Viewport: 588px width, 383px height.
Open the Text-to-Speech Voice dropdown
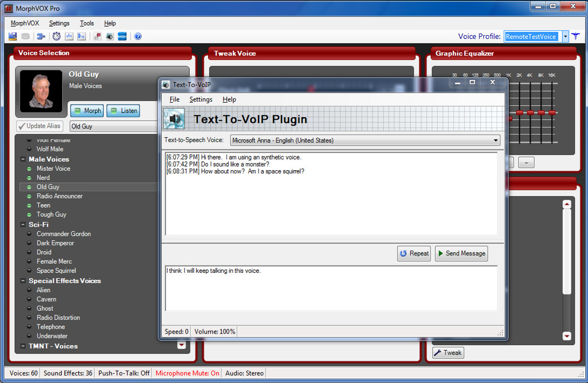coord(495,140)
